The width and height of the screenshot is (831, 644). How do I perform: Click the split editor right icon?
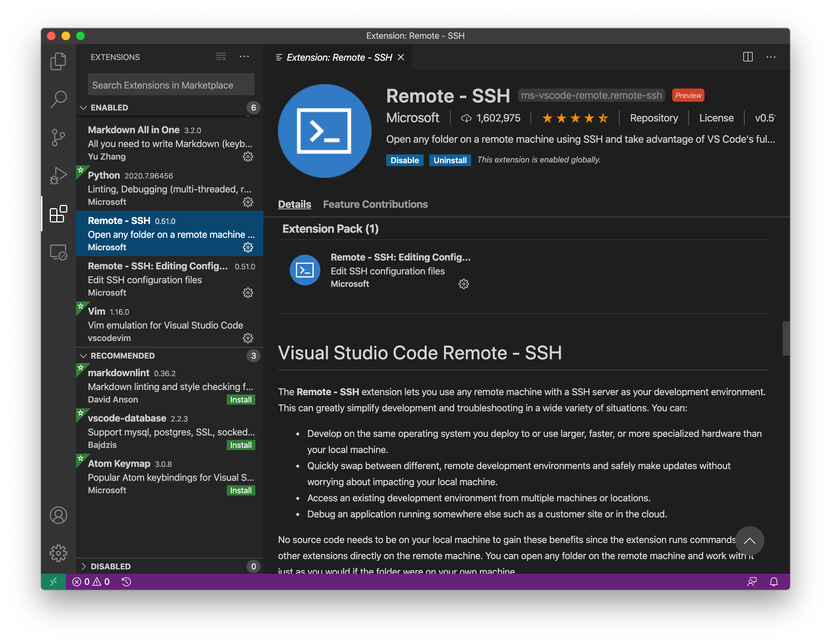click(748, 57)
